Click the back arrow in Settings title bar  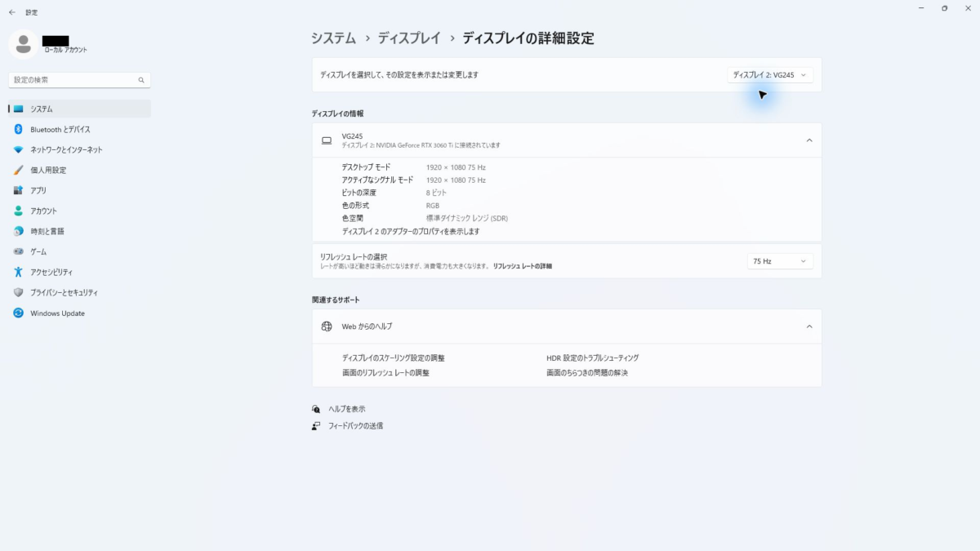(11, 12)
